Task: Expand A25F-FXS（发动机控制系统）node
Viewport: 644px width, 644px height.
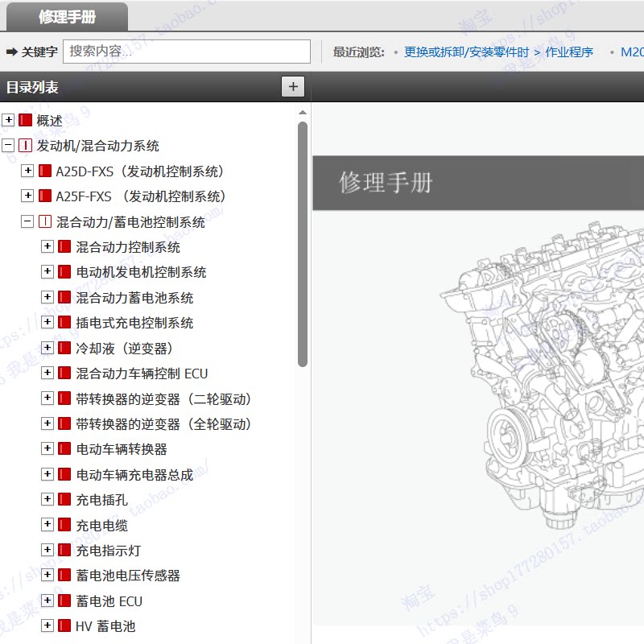Action: click(x=27, y=196)
